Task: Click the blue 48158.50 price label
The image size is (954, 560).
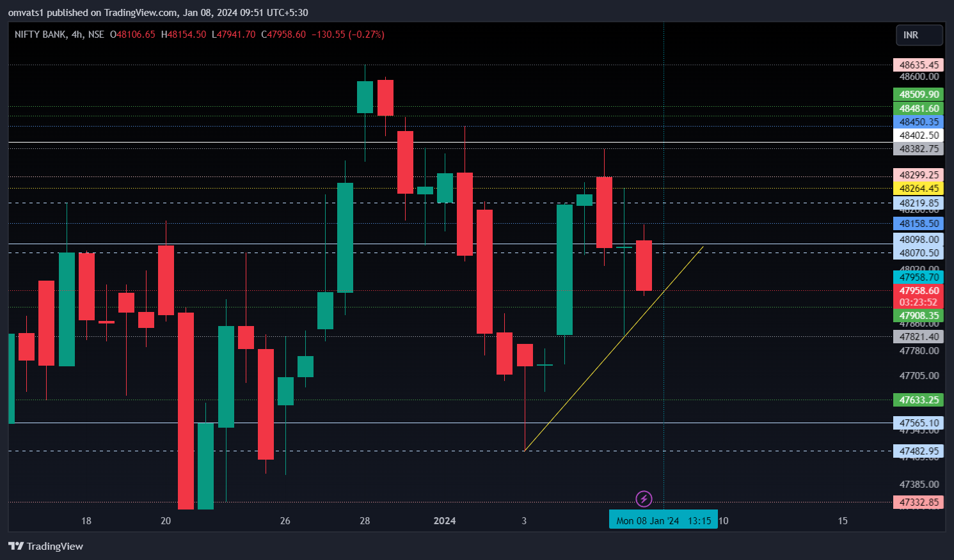Action: click(918, 224)
